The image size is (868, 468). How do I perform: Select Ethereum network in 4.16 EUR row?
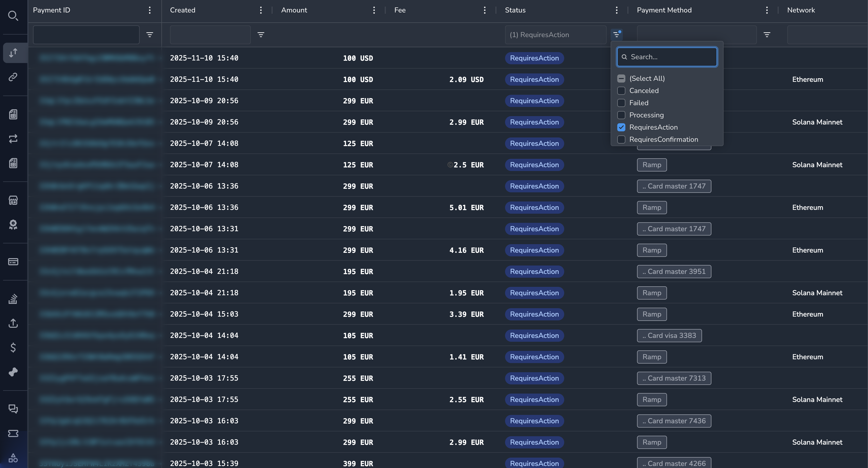click(x=807, y=250)
